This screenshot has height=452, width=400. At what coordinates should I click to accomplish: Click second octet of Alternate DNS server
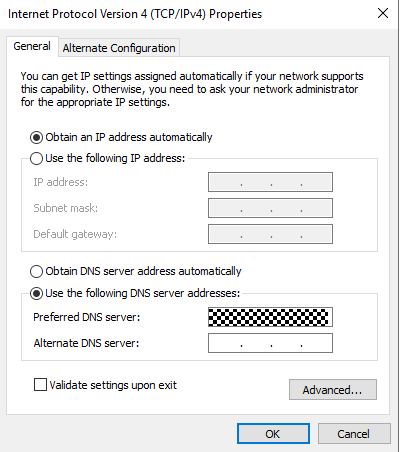[x=256, y=343]
